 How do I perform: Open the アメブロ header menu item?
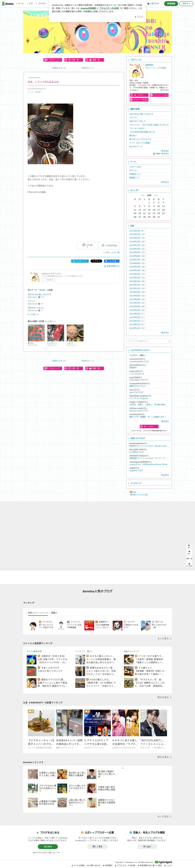click(x=41, y=3)
